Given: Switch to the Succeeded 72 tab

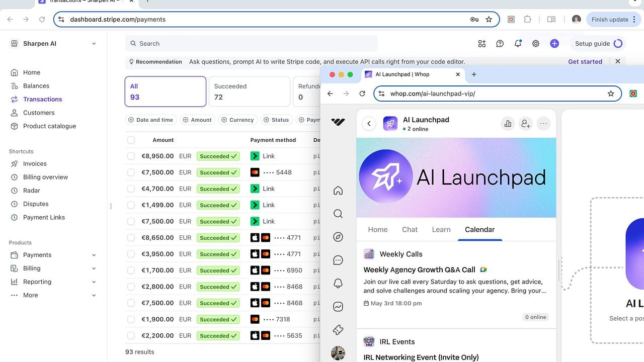Looking at the screenshot, I should point(249,92).
